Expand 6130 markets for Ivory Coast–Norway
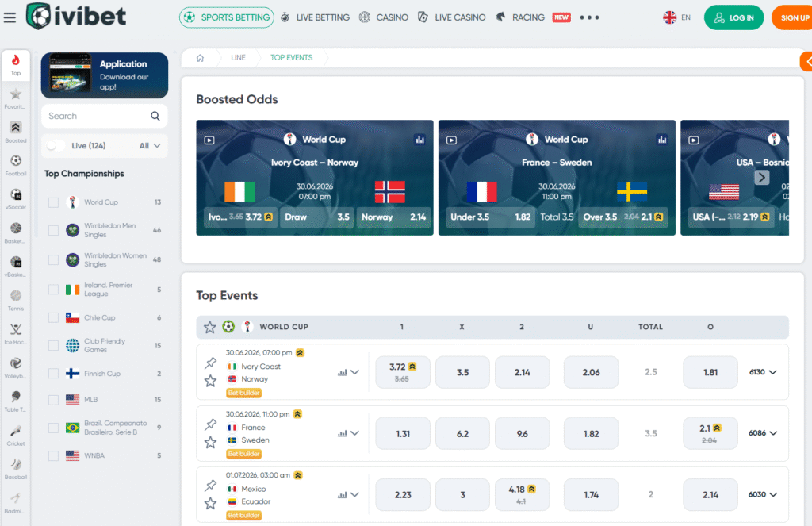Image resolution: width=812 pixels, height=526 pixels. pyautogui.click(x=763, y=372)
